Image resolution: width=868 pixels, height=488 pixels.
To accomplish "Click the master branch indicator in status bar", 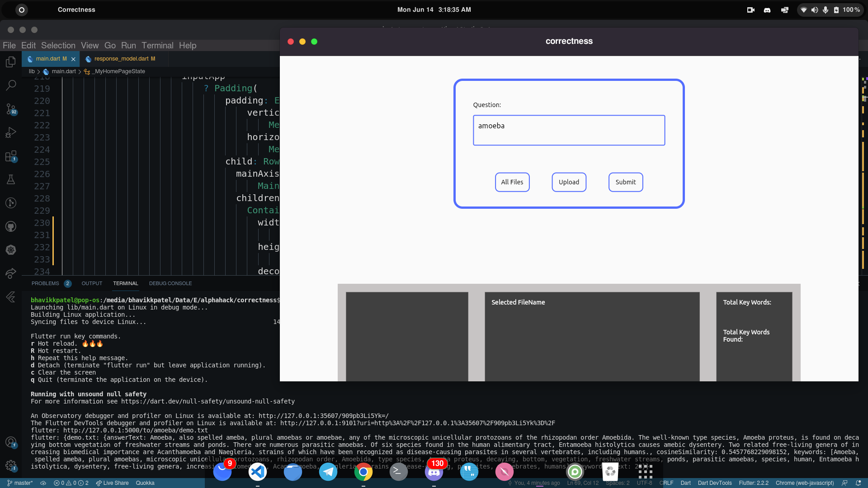I will point(20,483).
